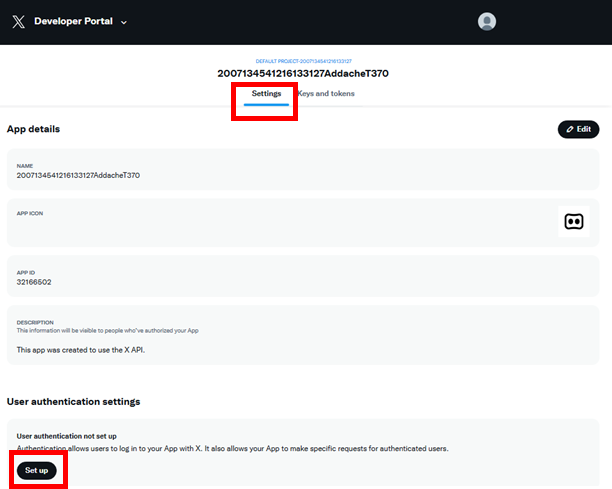
Task: Open the user profile avatar menu
Action: tap(487, 21)
